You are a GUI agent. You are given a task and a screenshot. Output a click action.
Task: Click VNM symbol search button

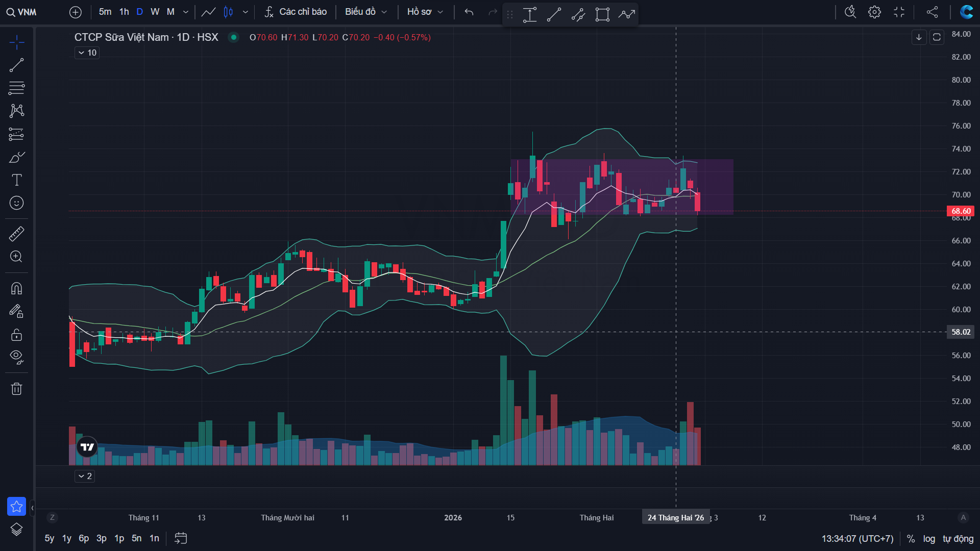21,12
